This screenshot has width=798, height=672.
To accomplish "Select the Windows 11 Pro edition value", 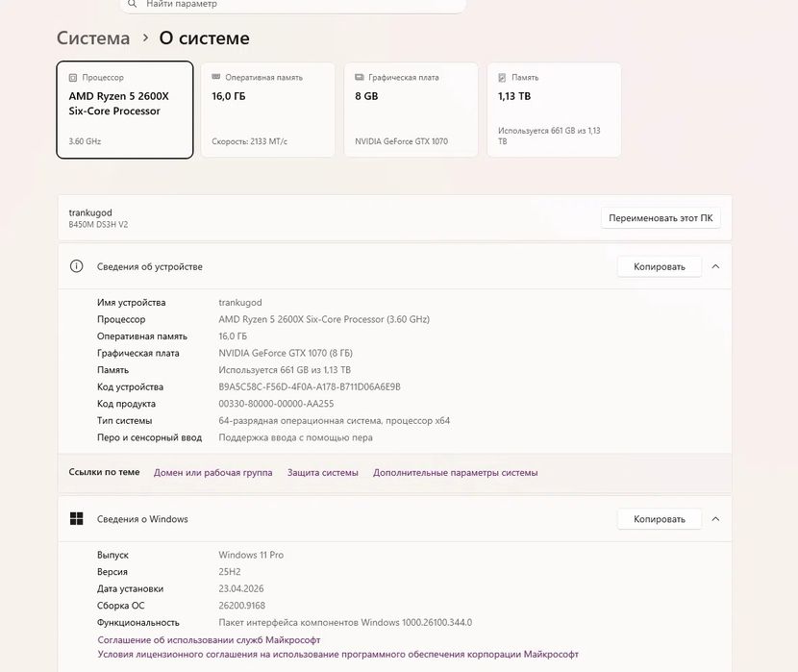I will coord(251,555).
